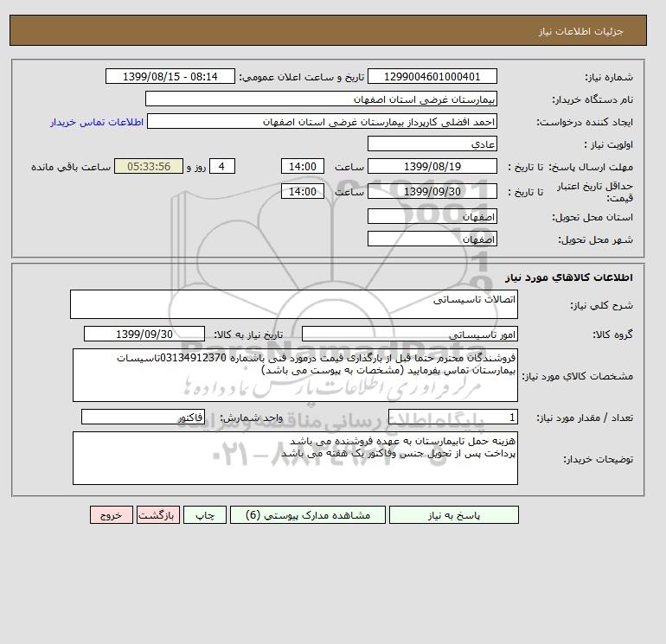This screenshot has width=666, height=644.
Task: Click label شماره نیاز
Action: click(x=609, y=77)
